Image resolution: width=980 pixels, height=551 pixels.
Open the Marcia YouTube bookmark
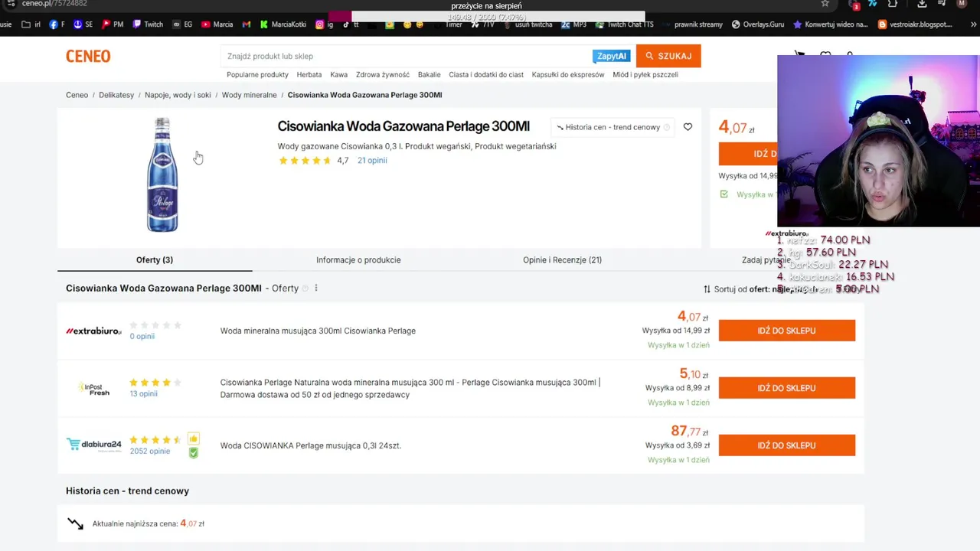click(x=217, y=24)
